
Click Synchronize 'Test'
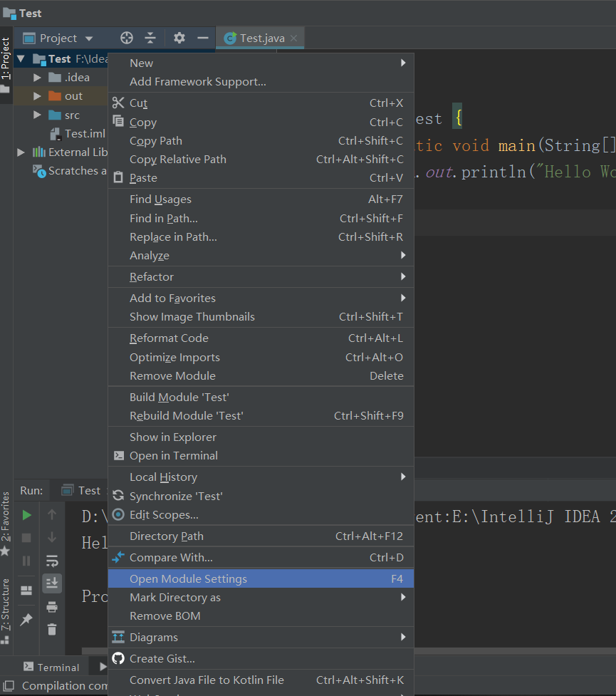click(x=261, y=497)
